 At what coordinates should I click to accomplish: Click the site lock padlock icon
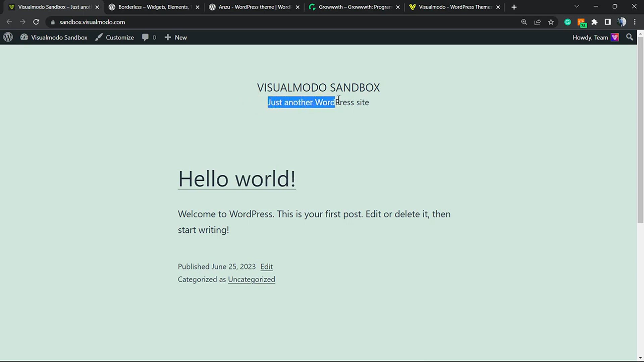(52, 22)
